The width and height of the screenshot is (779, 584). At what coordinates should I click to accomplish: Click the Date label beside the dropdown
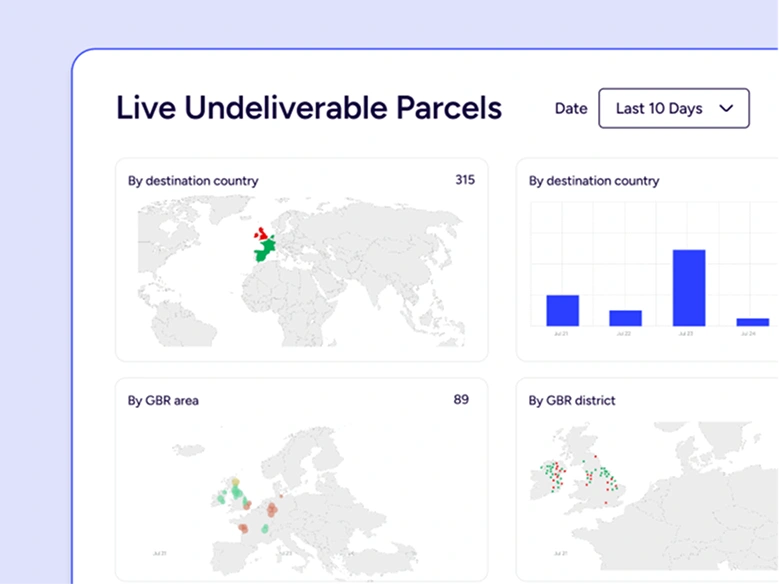[x=570, y=108]
